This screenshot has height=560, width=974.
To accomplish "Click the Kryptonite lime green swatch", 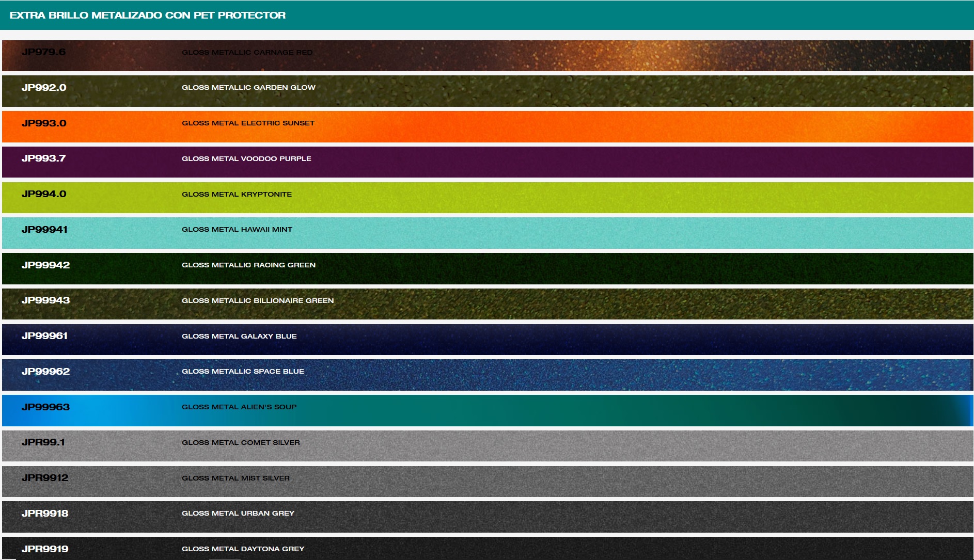I will (487, 198).
